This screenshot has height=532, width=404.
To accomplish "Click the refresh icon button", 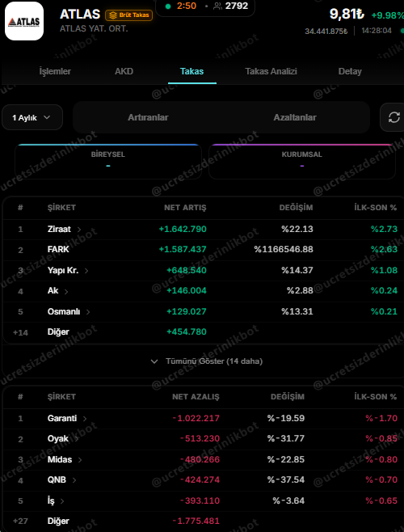I will click(x=393, y=117).
